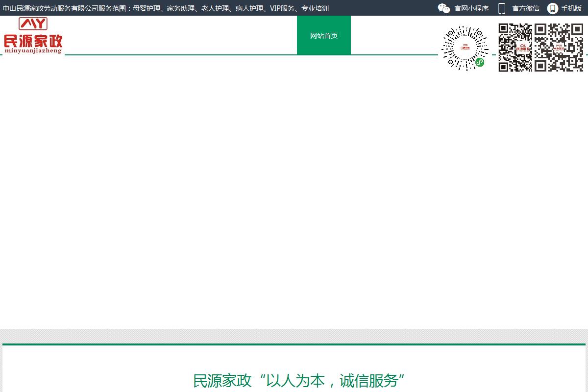Switch to the 手机版 mobile version

571,8
